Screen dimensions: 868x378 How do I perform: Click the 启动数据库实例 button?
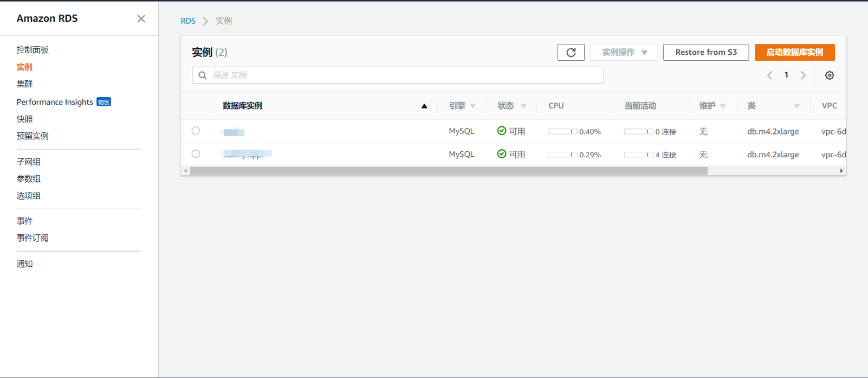794,53
